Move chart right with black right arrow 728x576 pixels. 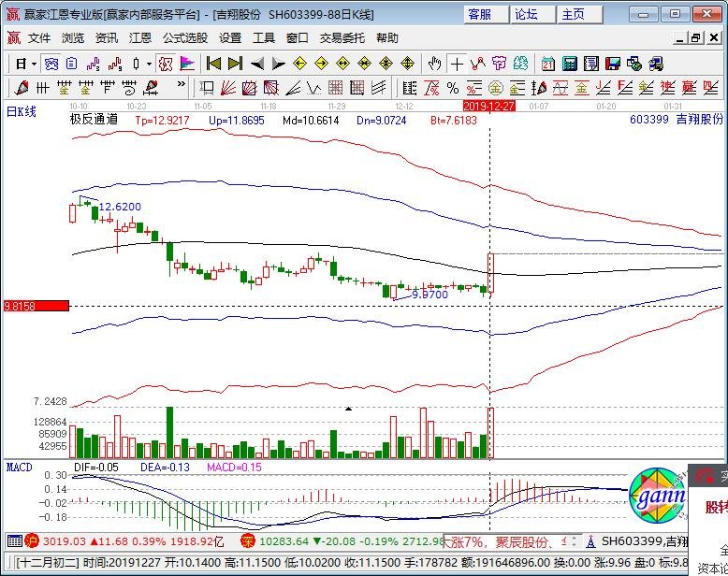click(278, 64)
